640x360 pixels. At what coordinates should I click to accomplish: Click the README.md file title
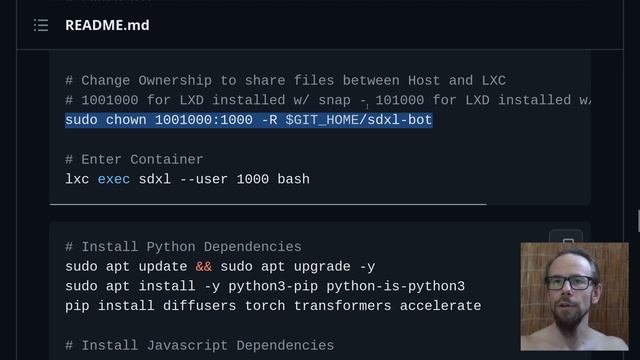pos(107,25)
